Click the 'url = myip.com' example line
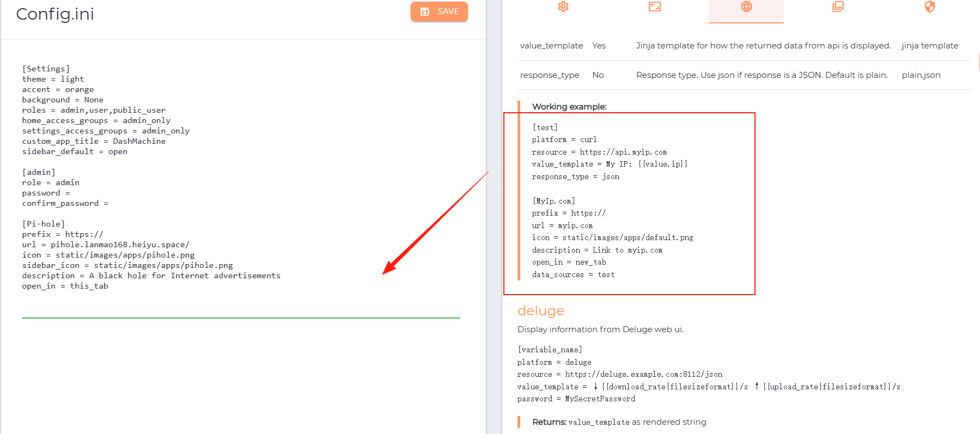The width and height of the screenshot is (980, 434). [562, 225]
